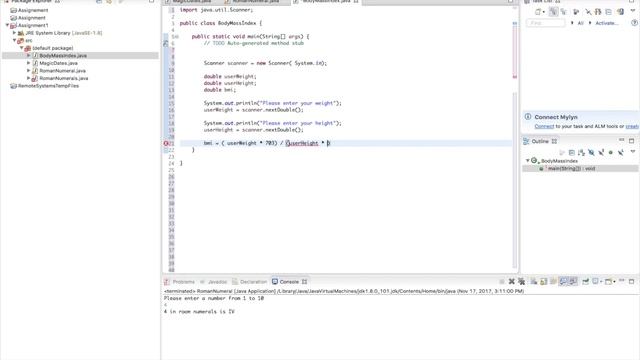Select RomanNumerals.java in Package Explorer
Screen dimensions: 640x360
coord(63,78)
